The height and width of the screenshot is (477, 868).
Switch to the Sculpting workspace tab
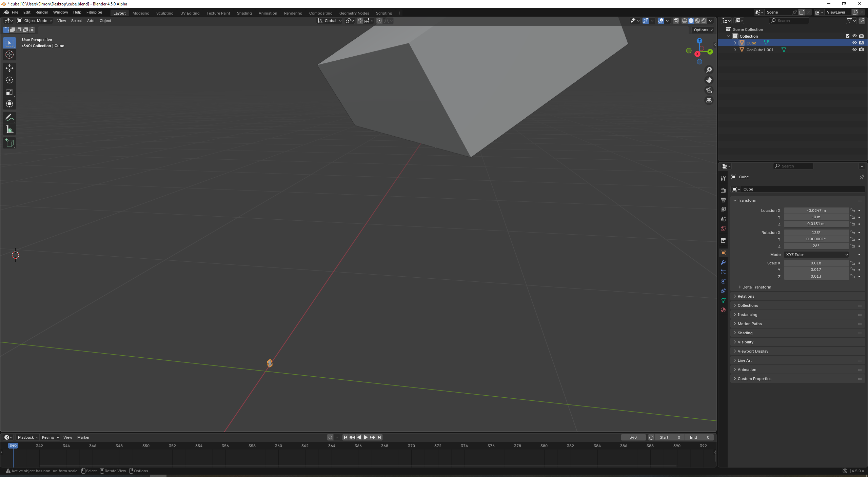point(165,13)
